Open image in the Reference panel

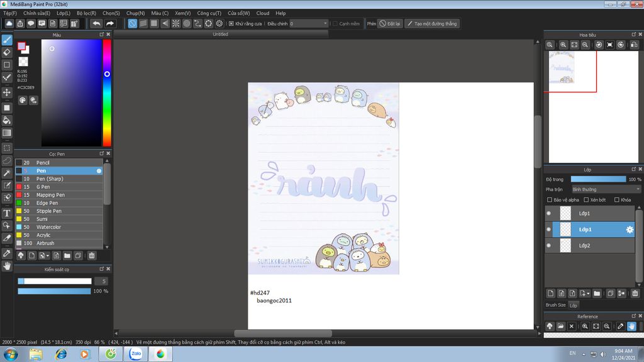[560, 326]
